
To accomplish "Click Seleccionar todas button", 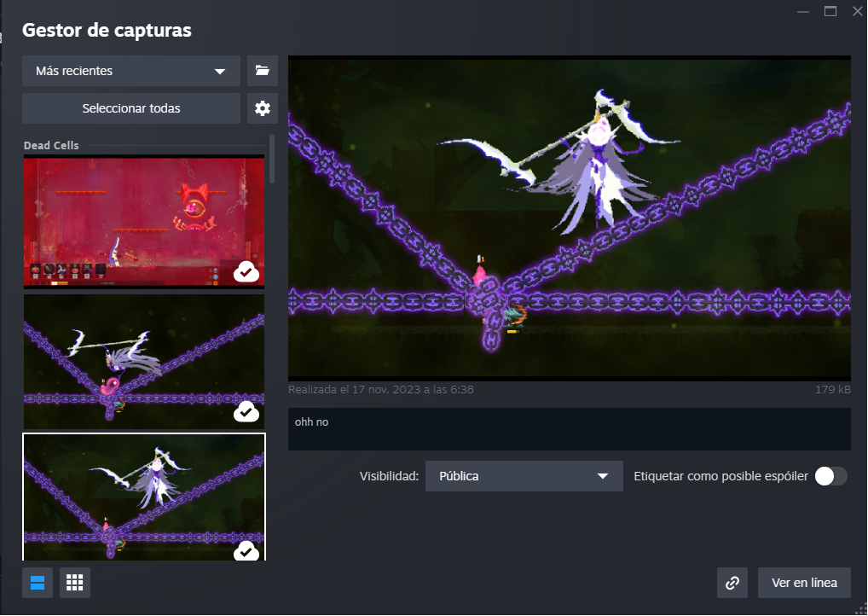I will point(131,108).
